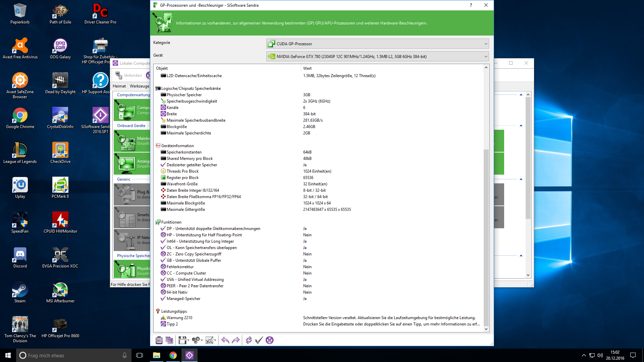Open the Kategorie CUDA GP-Prozessor dropdown
Image resolution: width=644 pixels, height=362 pixels.
[377, 44]
